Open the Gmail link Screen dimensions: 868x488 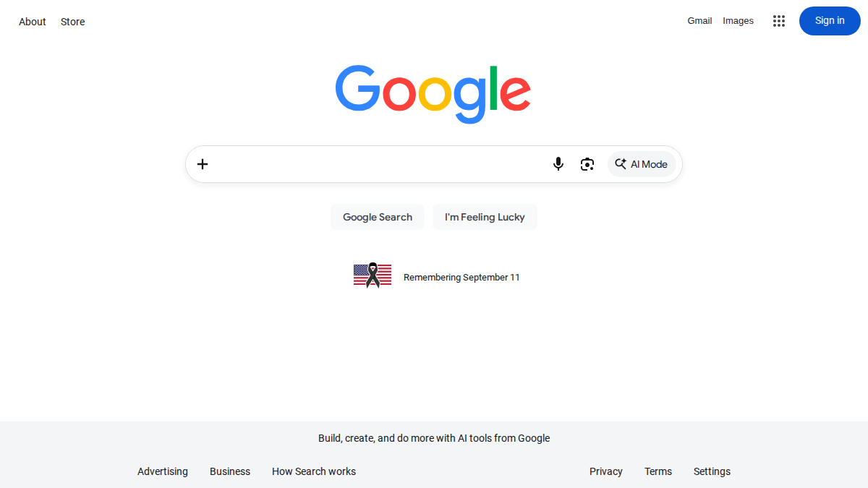coord(699,21)
